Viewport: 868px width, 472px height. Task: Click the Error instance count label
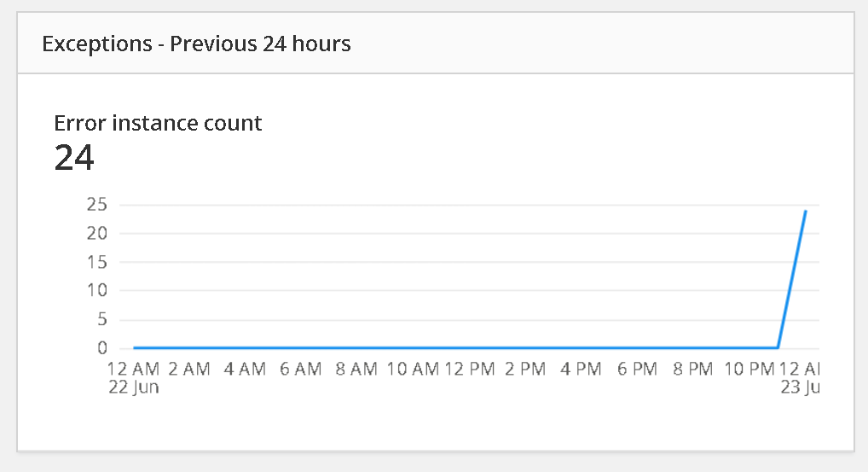[x=158, y=123]
